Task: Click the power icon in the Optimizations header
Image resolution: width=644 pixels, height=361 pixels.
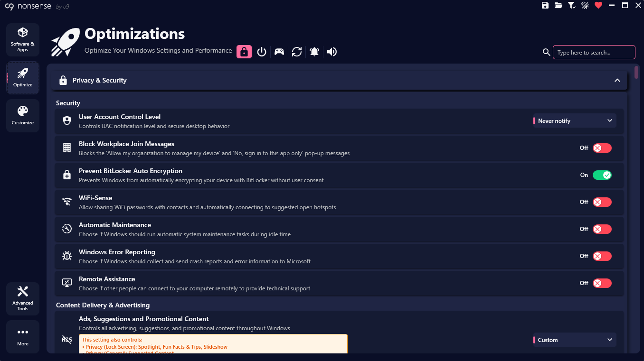Action: pyautogui.click(x=262, y=52)
